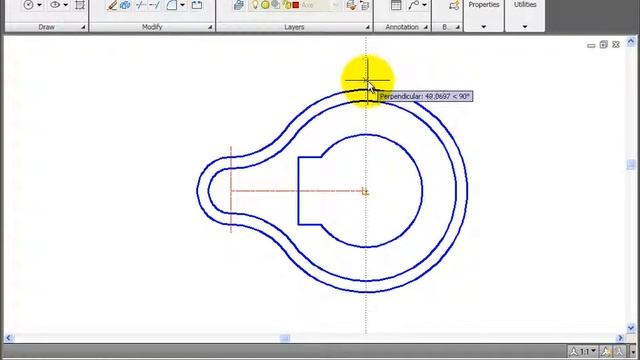Open the annotation scale 1:1 dropdown

584,351
